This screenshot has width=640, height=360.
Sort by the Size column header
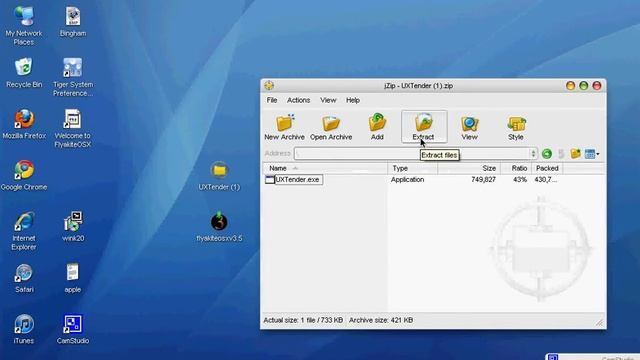point(469,168)
